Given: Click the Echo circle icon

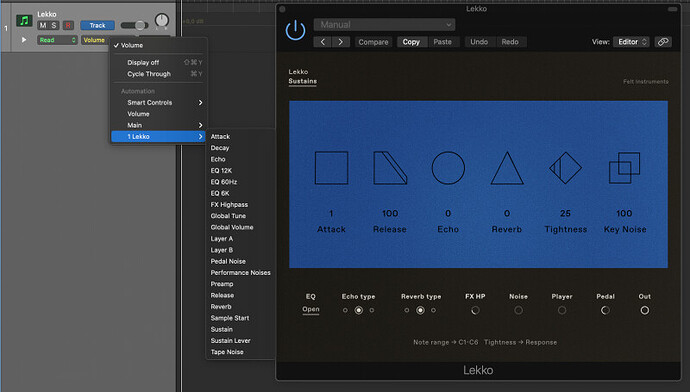Looking at the screenshot, I should click(x=448, y=168).
